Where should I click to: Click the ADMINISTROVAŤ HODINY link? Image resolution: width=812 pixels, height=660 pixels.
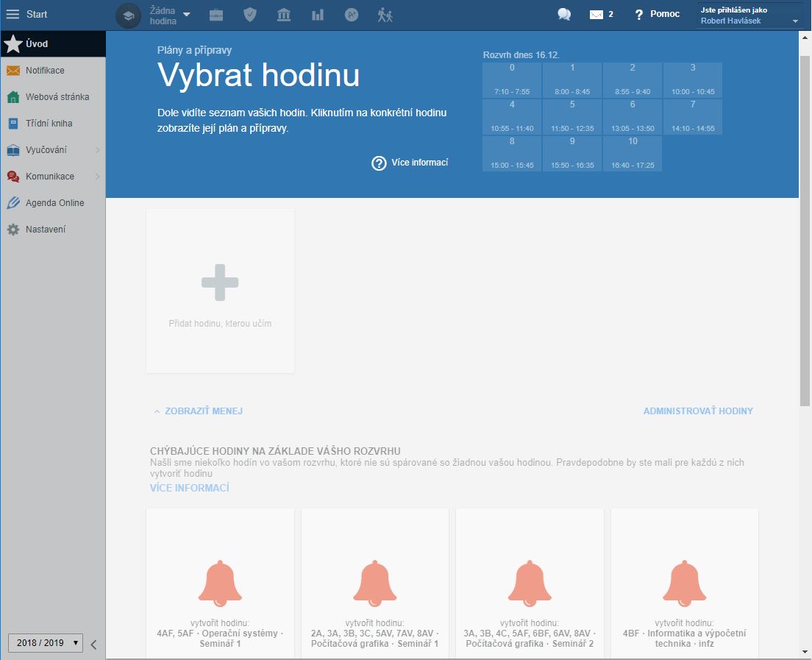[697, 411]
